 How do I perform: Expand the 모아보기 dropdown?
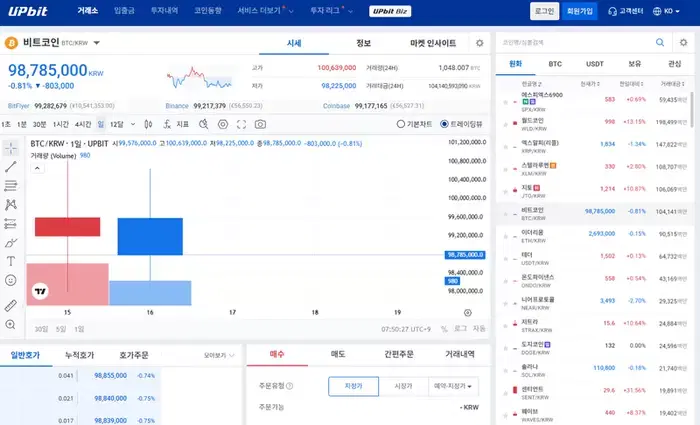[219, 355]
